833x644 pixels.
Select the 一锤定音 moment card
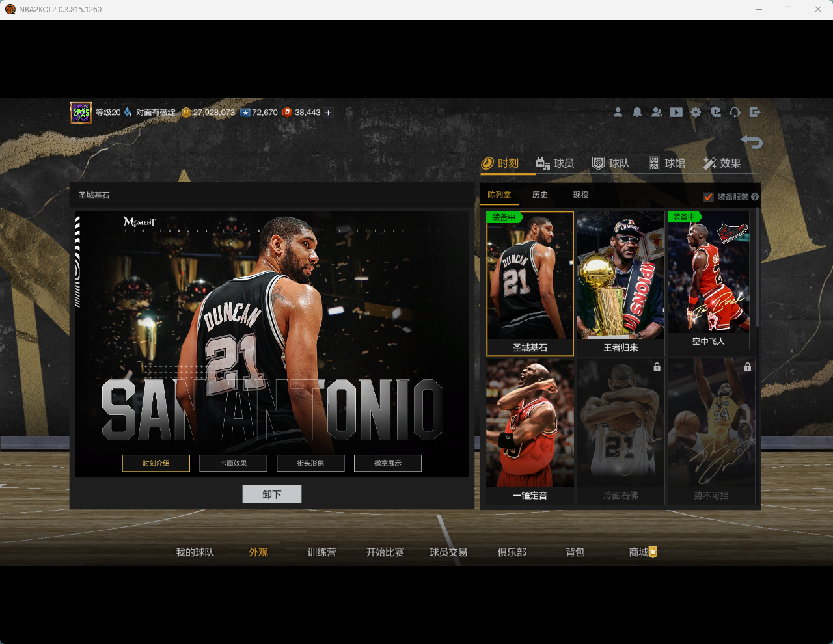click(530, 431)
